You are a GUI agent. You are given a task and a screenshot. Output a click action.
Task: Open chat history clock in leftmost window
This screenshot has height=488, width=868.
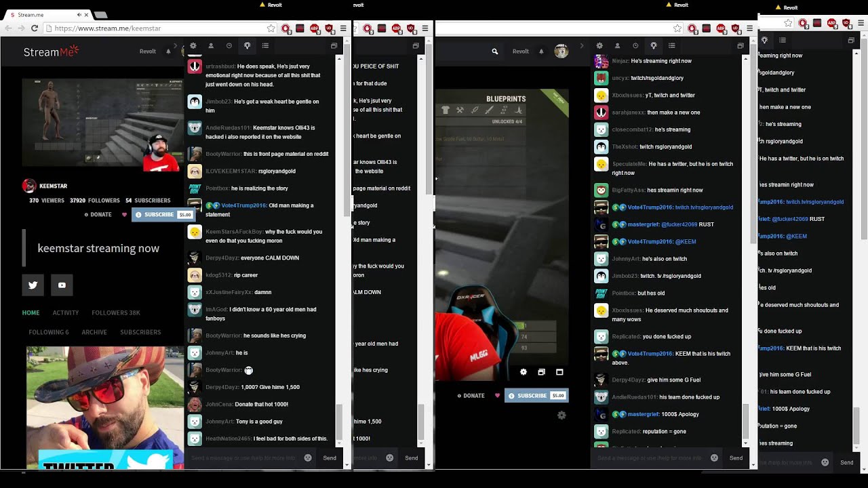point(229,46)
